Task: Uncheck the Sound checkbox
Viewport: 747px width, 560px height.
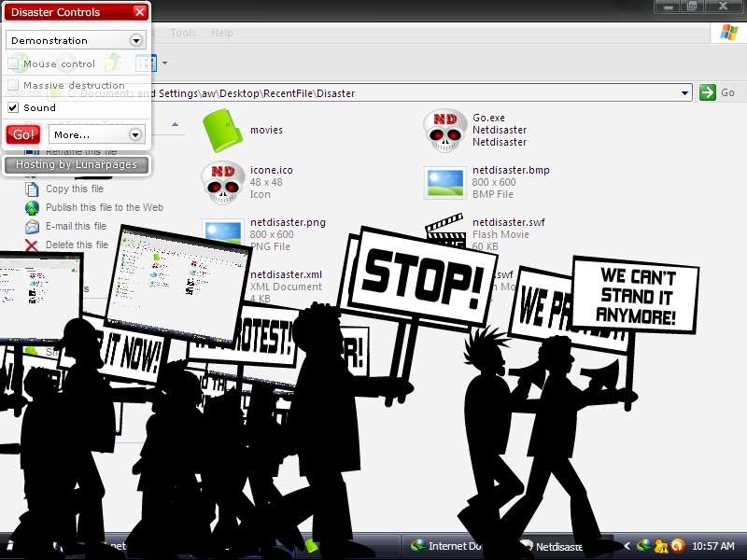Action: [13, 107]
